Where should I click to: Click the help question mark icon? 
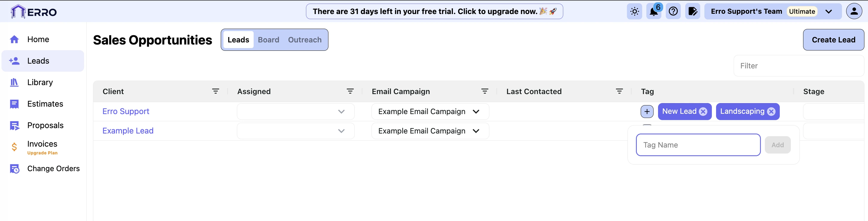(673, 11)
